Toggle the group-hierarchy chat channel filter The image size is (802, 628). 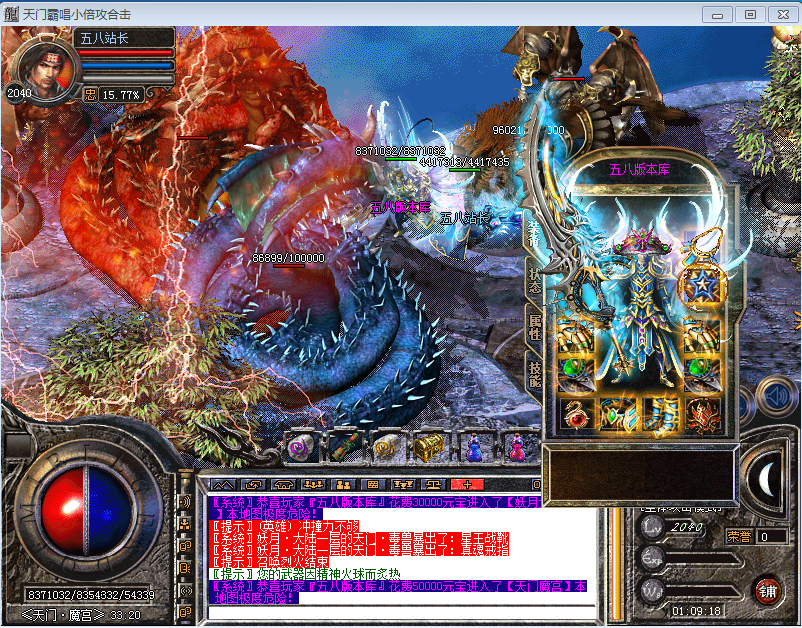pyautogui.click(x=185, y=523)
